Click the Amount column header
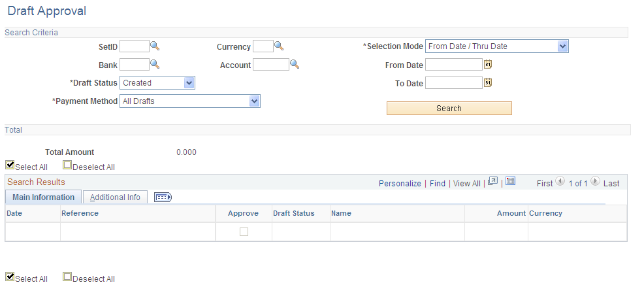 (511, 213)
